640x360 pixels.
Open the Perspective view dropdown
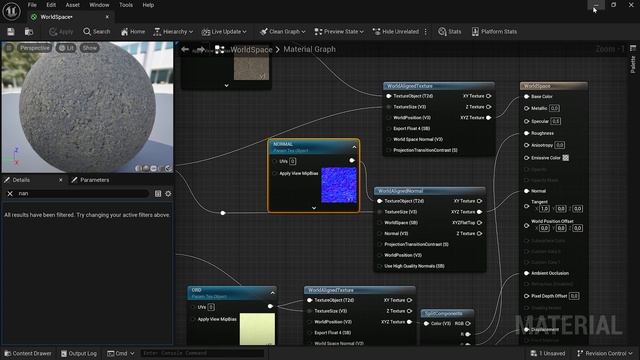coord(35,48)
